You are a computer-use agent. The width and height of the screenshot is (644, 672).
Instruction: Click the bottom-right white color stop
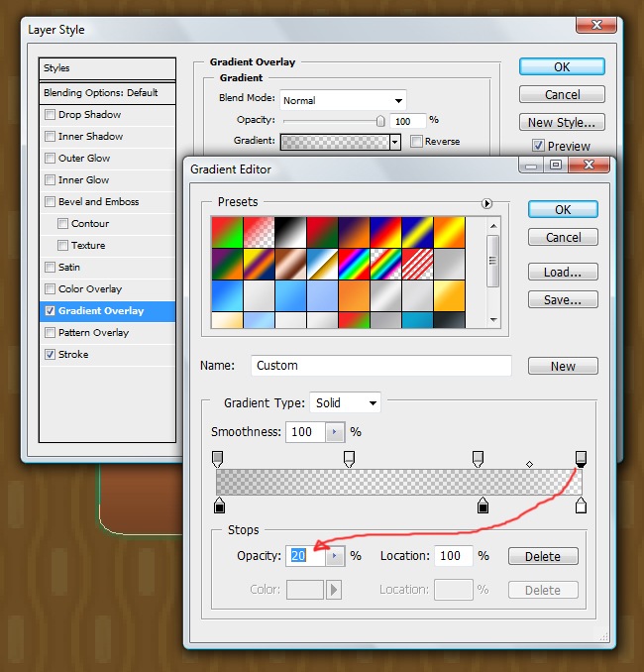582,506
